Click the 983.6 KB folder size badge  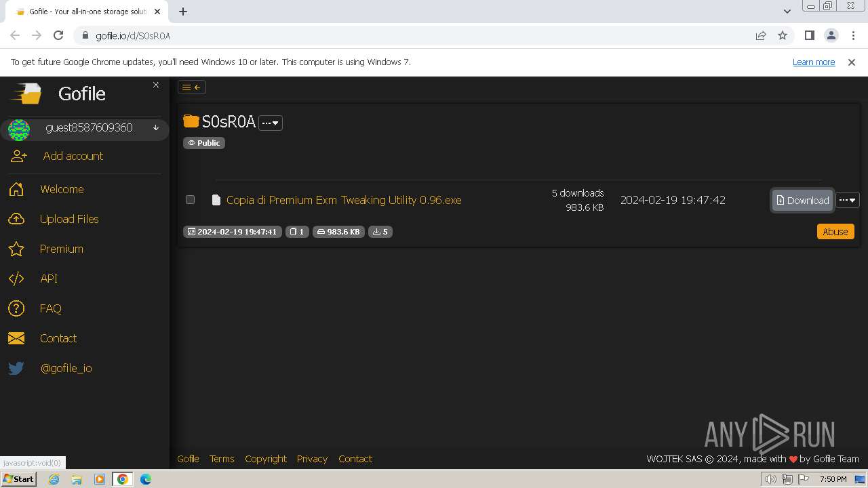coord(338,232)
